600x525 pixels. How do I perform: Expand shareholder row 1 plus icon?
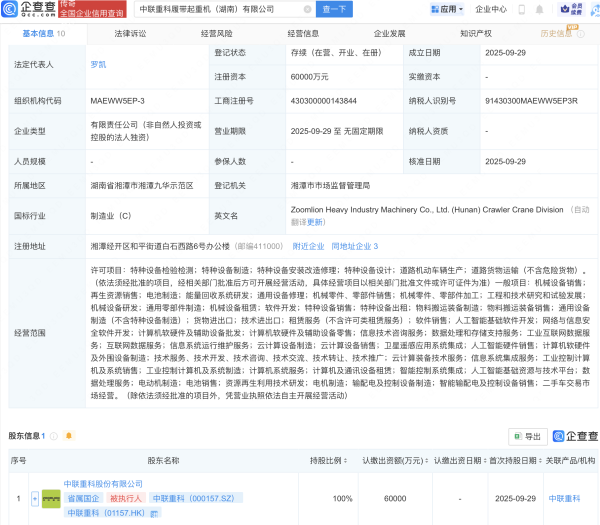(35, 497)
